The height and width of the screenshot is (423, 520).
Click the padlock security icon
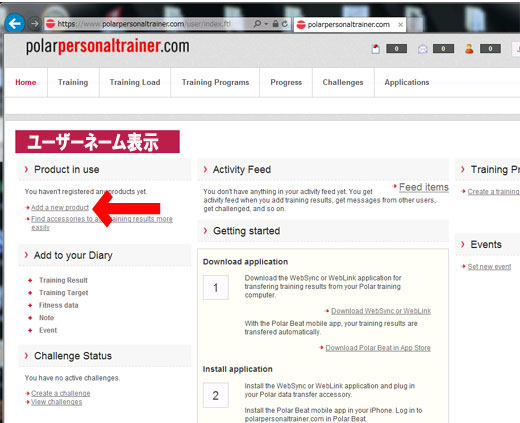click(x=275, y=24)
